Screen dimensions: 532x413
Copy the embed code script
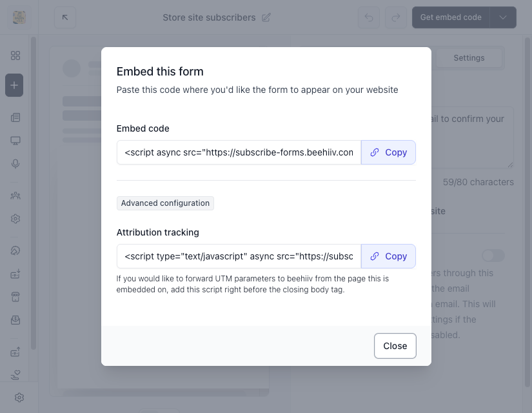[388, 152]
